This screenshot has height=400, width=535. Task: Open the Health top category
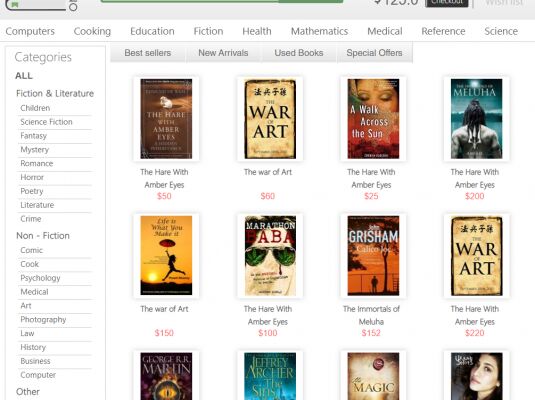pyautogui.click(x=257, y=31)
